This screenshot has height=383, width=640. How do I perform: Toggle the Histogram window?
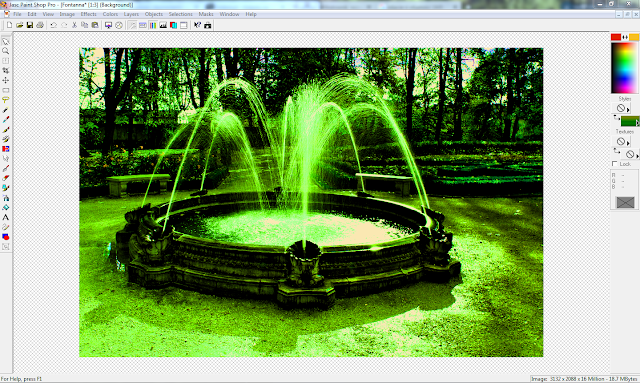163,25
